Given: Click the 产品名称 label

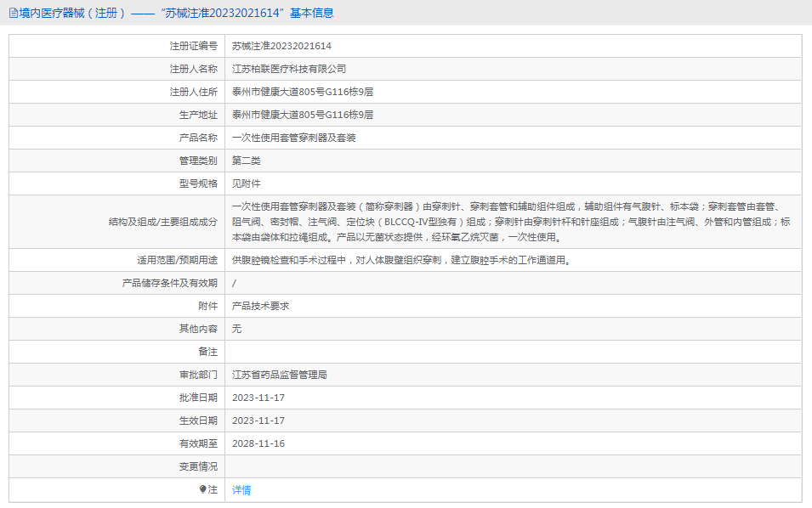Looking at the screenshot, I should coord(198,138).
